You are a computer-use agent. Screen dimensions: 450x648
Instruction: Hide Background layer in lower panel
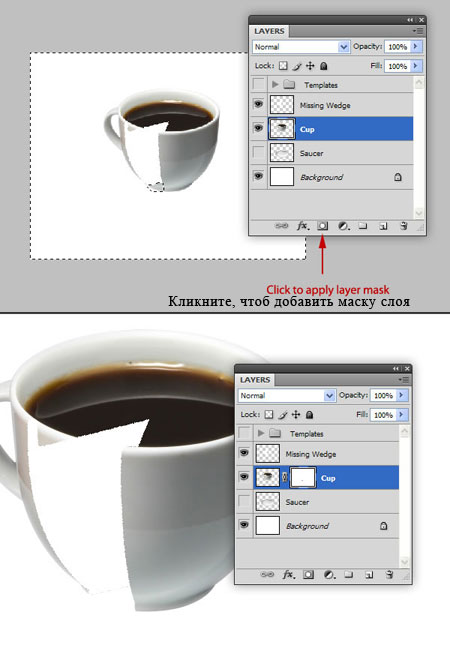245,525
